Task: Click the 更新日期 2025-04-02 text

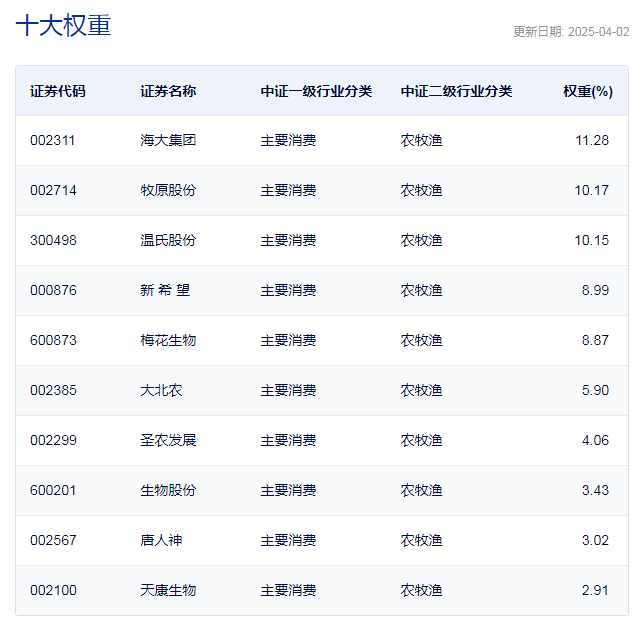Action: coord(571,31)
